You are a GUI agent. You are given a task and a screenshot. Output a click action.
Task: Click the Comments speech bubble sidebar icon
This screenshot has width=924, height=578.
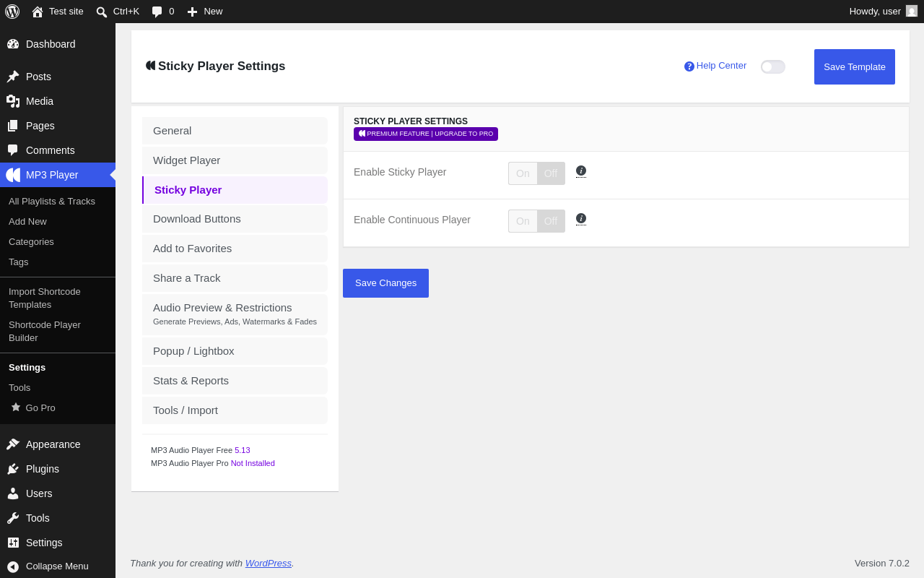(13, 150)
